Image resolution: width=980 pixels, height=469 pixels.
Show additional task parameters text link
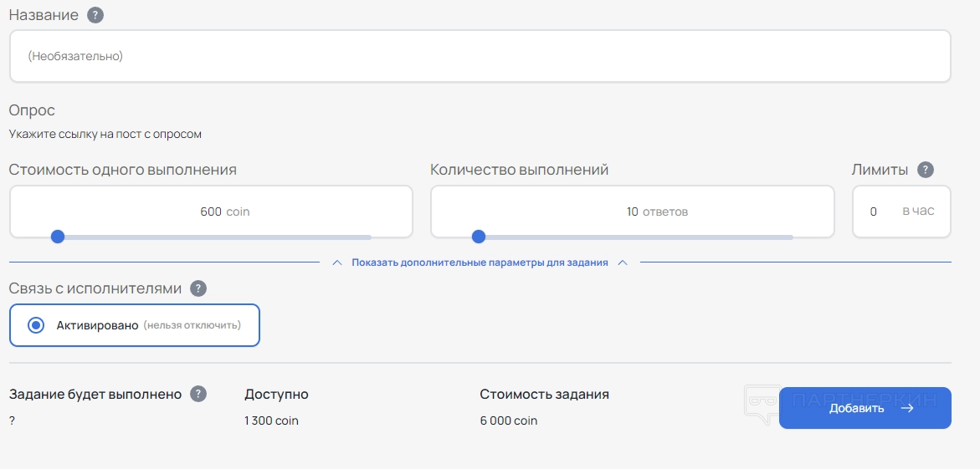480,263
